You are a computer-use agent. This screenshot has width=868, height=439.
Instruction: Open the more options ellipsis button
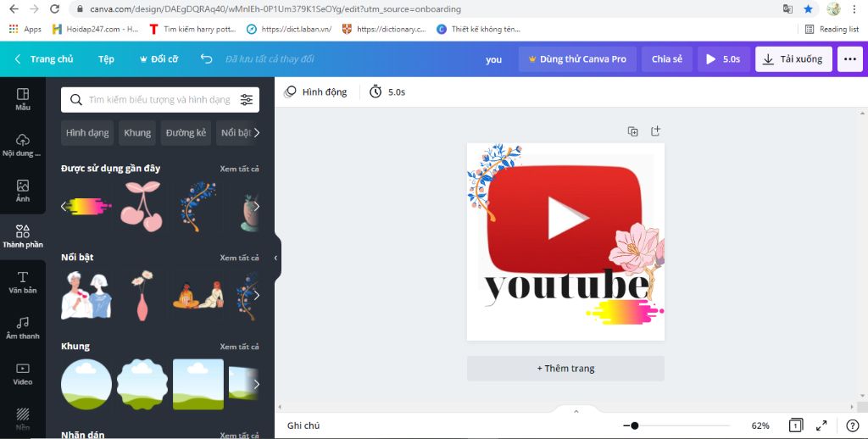click(x=849, y=59)
